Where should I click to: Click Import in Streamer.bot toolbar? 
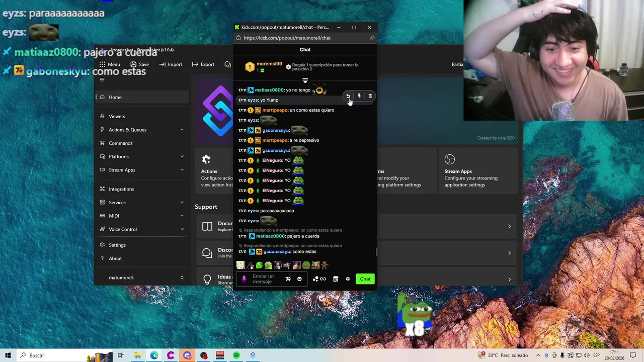click(171, 64)
